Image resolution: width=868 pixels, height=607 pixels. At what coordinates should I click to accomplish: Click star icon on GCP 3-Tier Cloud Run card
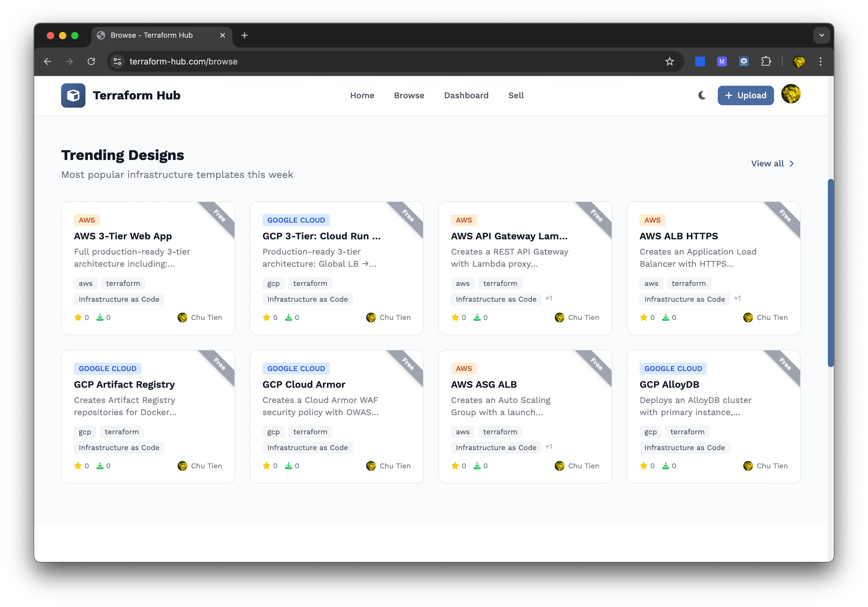click(x=266, y=317)
